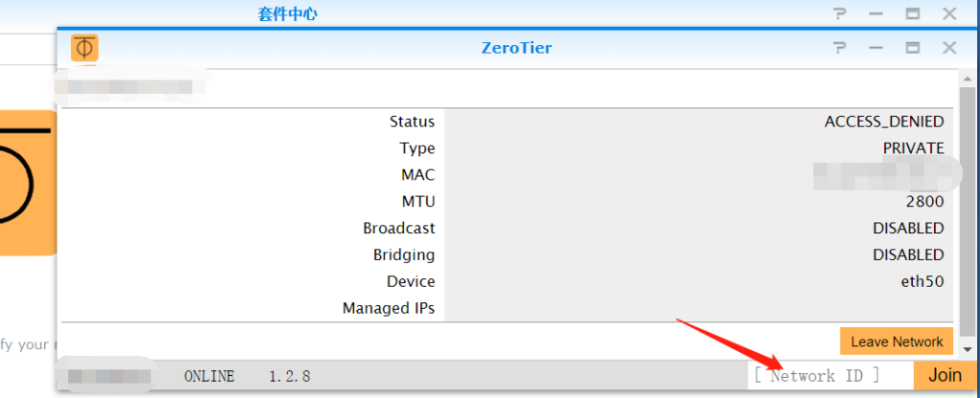This screenshot has height=398, width=980.
Task: Select the large ZeroTier package icon
Action: [x=27, y=182]
